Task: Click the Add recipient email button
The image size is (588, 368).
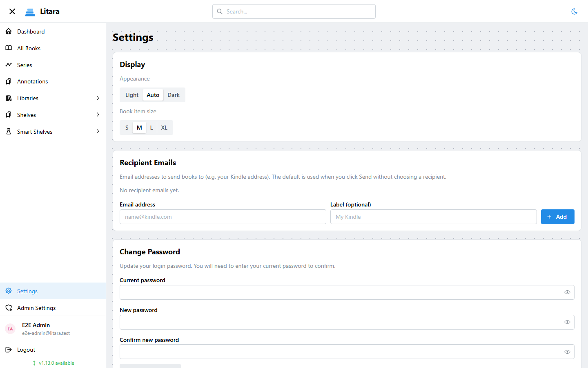Action: click(x=557, y=217)
